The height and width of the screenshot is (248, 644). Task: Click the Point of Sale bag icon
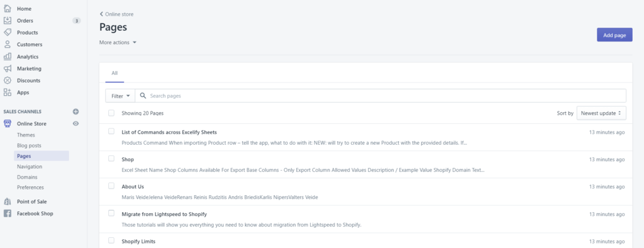(8, 201)
